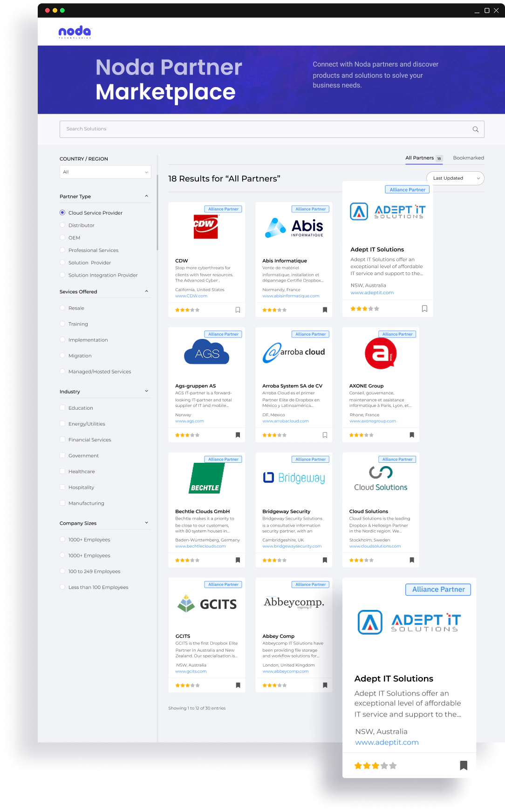
Task: Select the Distributor partner type
Action: 62,225
